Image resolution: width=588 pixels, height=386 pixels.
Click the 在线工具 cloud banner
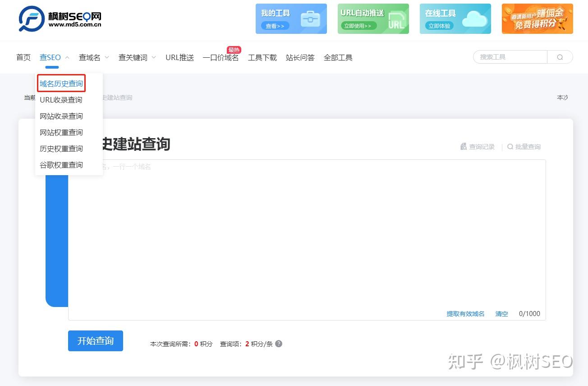pyautogui.click(x=455, y=19)
